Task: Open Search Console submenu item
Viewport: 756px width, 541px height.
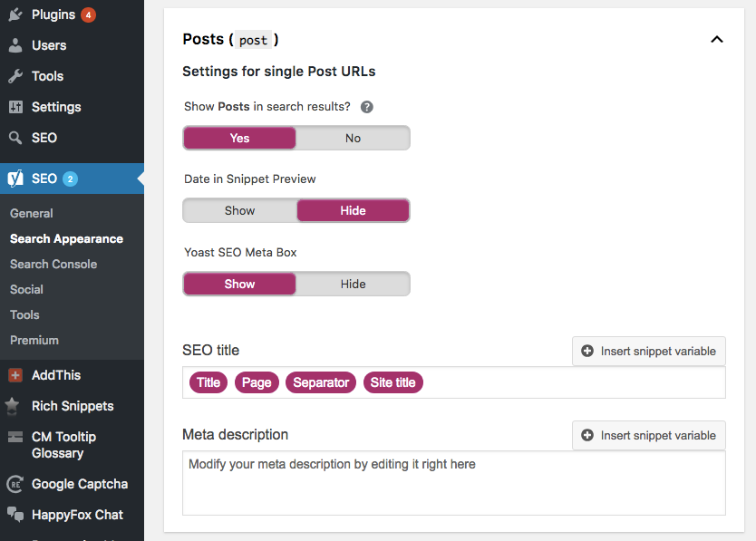Action: 53,264
